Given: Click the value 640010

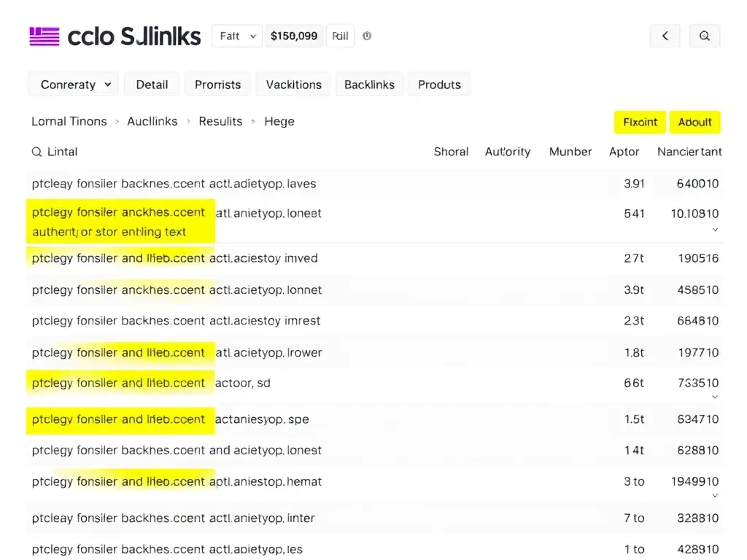Looking at the screenshot, I should point(697,184).
